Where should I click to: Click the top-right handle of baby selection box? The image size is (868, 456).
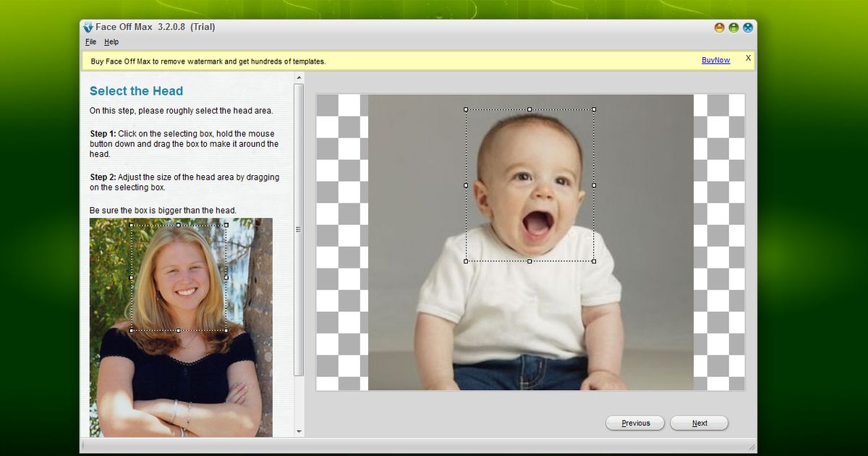594,109
